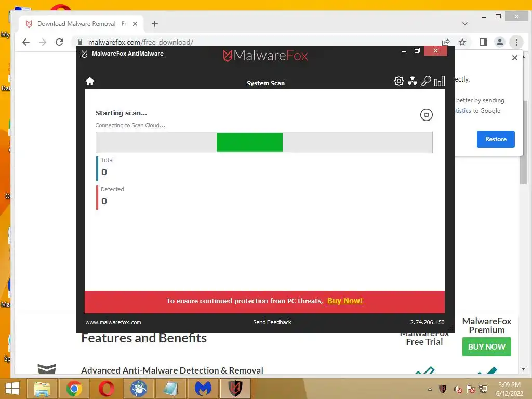Screen dimensions: 532x399
Task: Open the taskbar clock and date
Action: coord(509,389)
